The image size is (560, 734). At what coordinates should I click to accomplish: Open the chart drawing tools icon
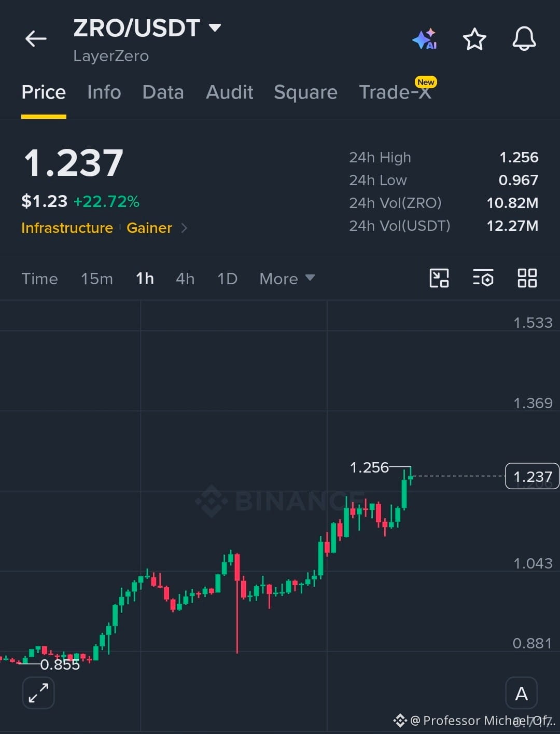(439, 278)
